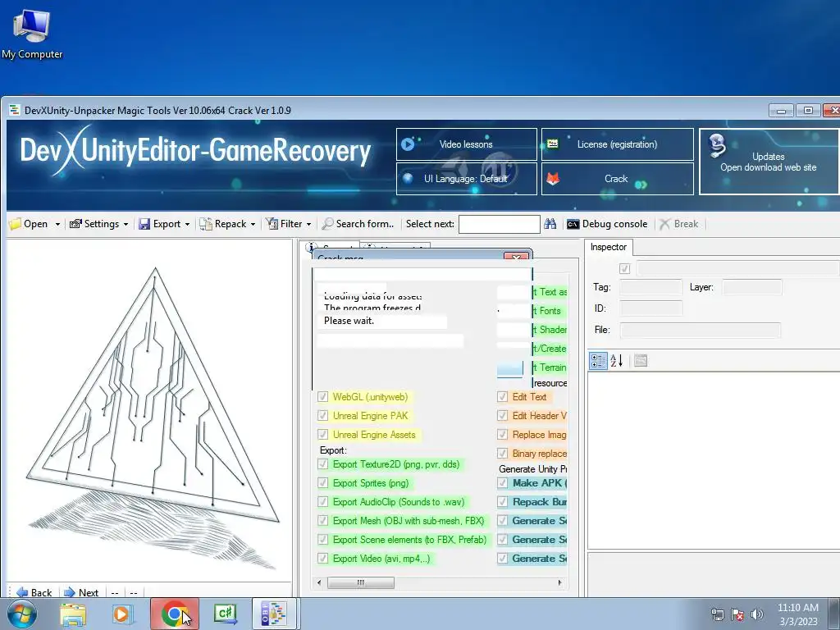Screen dimensions: 840x630
Task: Click the Back arrow icon
Action: coord(22,592)
